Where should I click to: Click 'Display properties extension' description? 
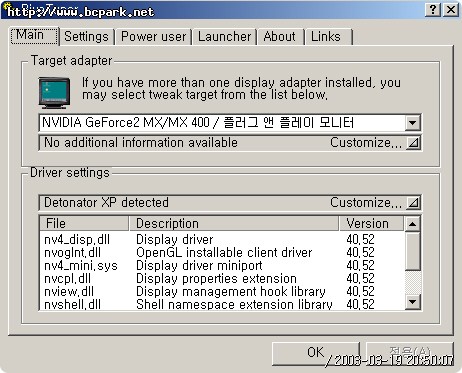(216, 278)
